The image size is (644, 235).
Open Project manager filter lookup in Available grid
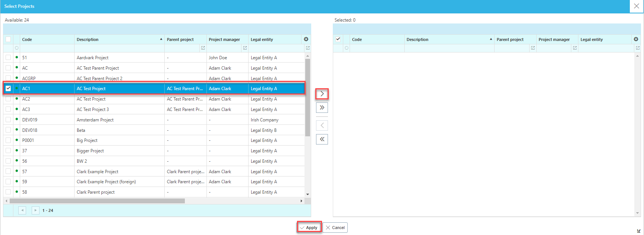245,48
